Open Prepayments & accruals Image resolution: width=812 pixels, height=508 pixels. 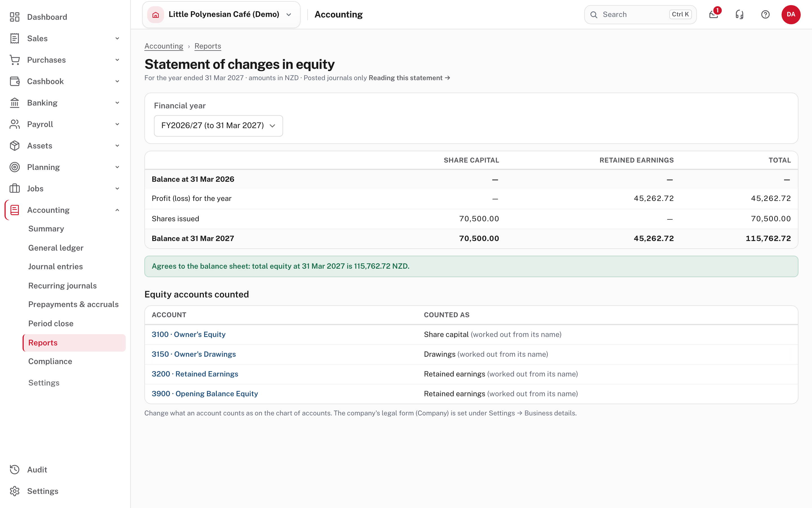pos(74,305)
